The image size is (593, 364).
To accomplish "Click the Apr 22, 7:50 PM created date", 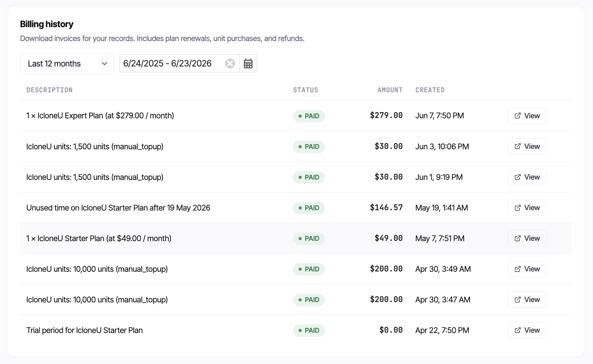I will [442, 330].
